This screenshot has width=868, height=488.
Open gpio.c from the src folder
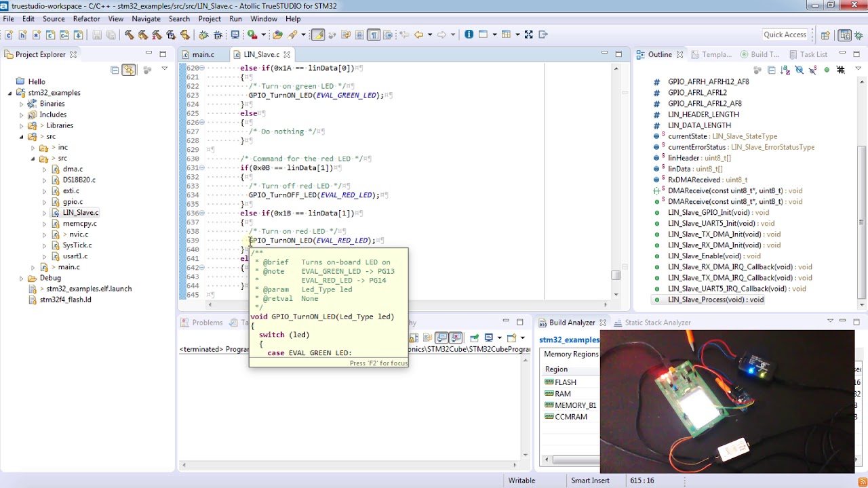click(73, 202)
